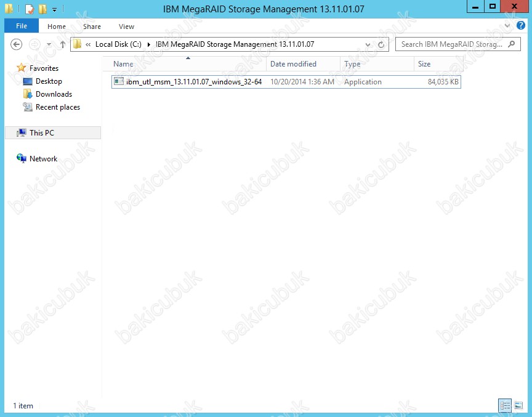532x417 pixels.
Task: Open the address bar history dropdown
Action: [x=368, y=44]
